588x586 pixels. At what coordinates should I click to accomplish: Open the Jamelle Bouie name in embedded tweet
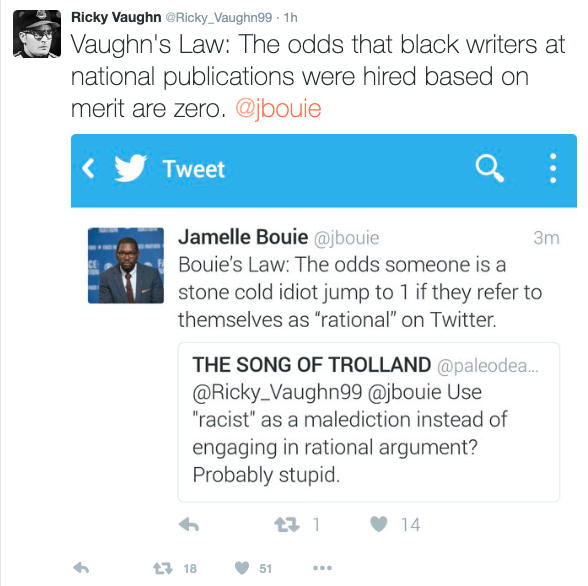pyautogui.click(x=243, y=237)
